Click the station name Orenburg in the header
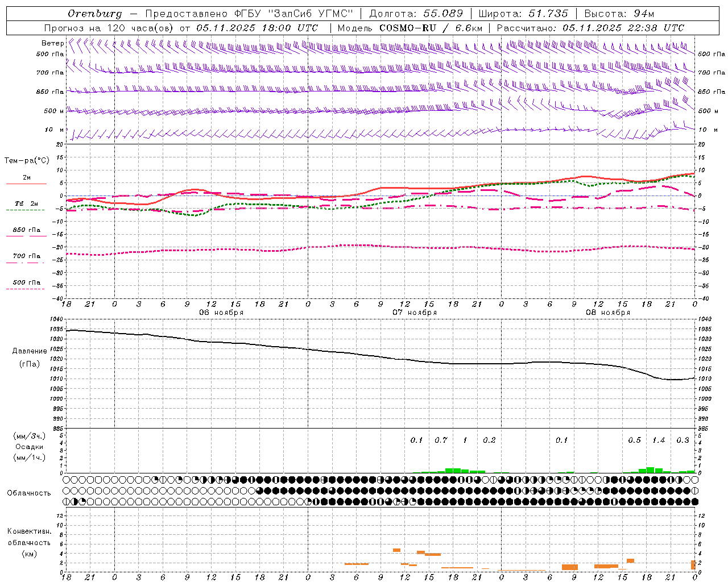The width and height of the screenshot is (728, 582). 94,14
